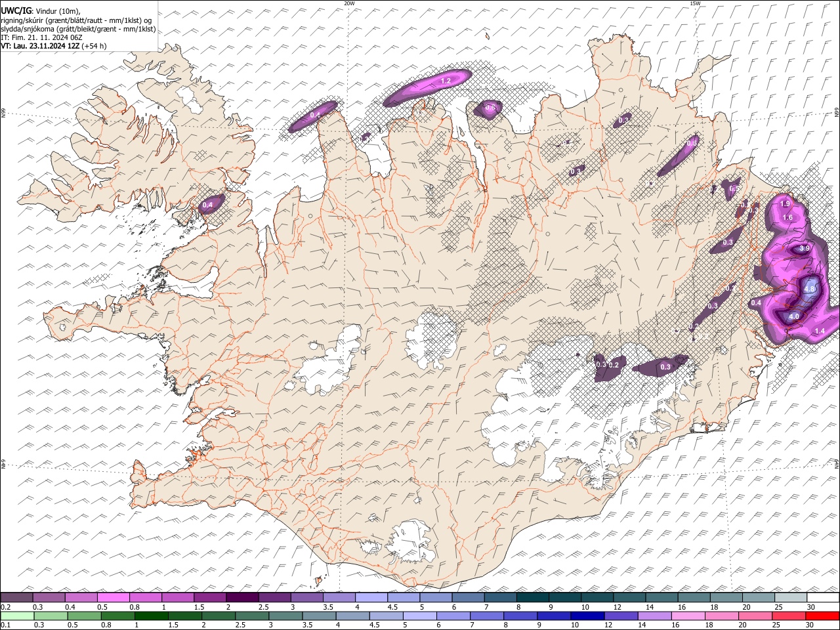Select top-row legend swatch labeled 0.8
The width and height of the screenshot is (840, 630).
(145, 598)
